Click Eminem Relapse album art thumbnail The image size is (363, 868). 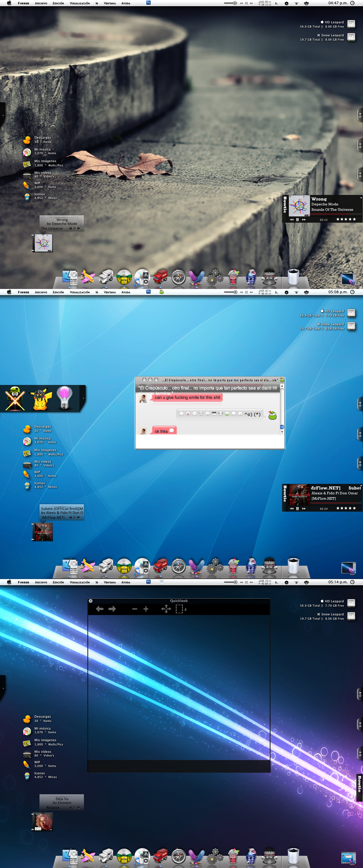pos(43,822)
